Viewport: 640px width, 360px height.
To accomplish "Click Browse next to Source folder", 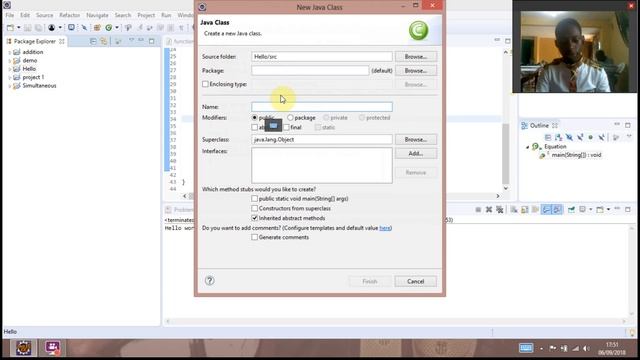I will (x=416, y=56).
